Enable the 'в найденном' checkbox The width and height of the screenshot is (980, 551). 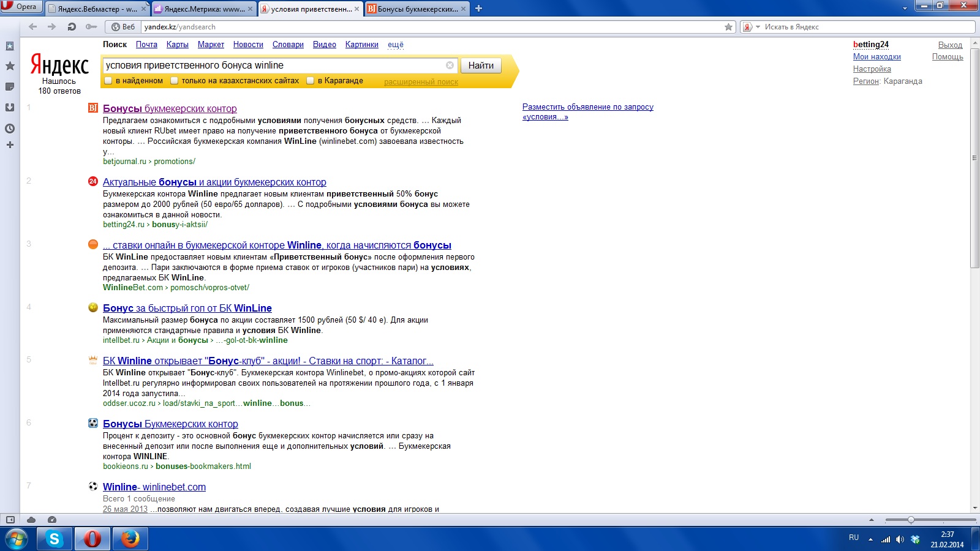pos(108,81)
